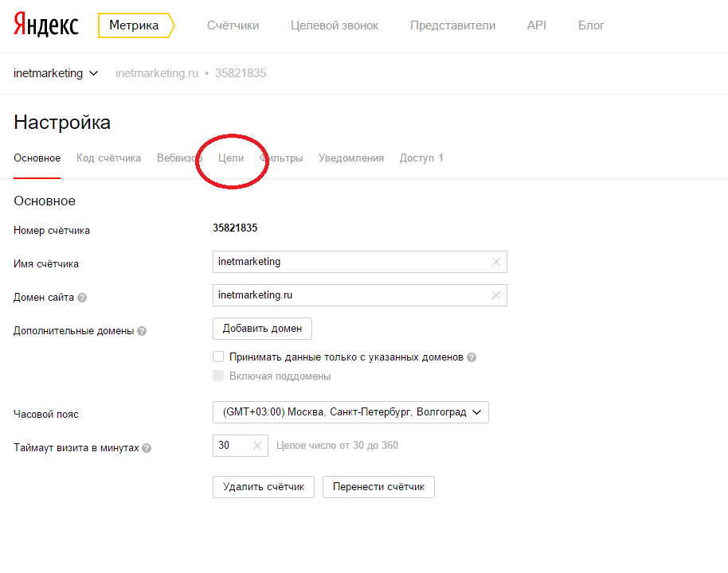Show help for Домен сайта
Viewport: 728px width, 573px height.
pos(82,298)
